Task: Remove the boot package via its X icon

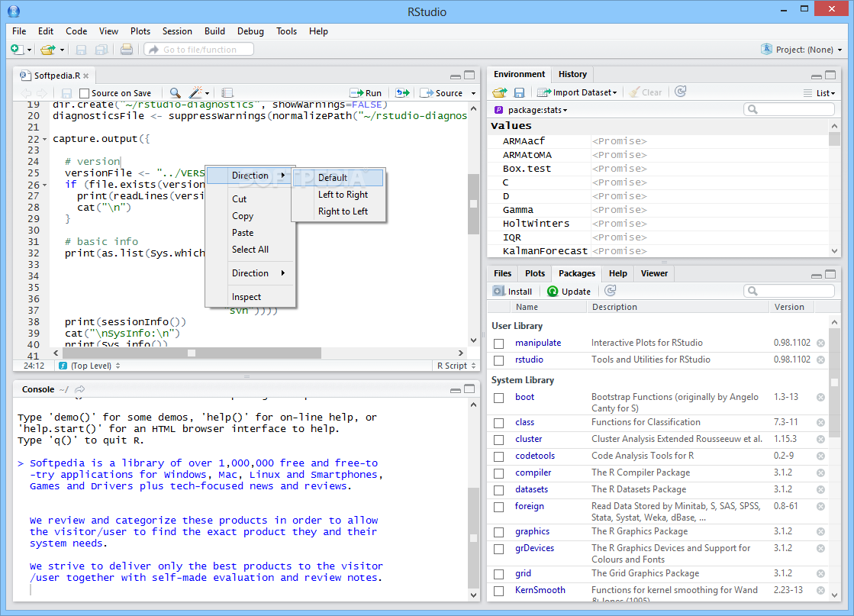Action: (x=820, y=398)
